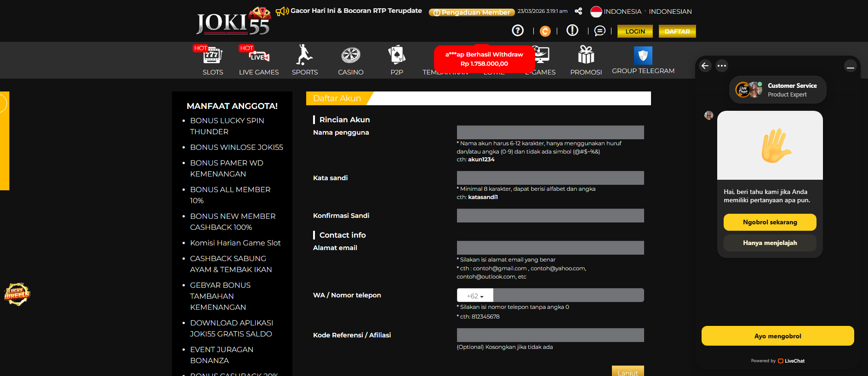868x376 pixels.
Task: Open the +62 country code dropdown
Action: pyautogui.click(x=475, y=296)
